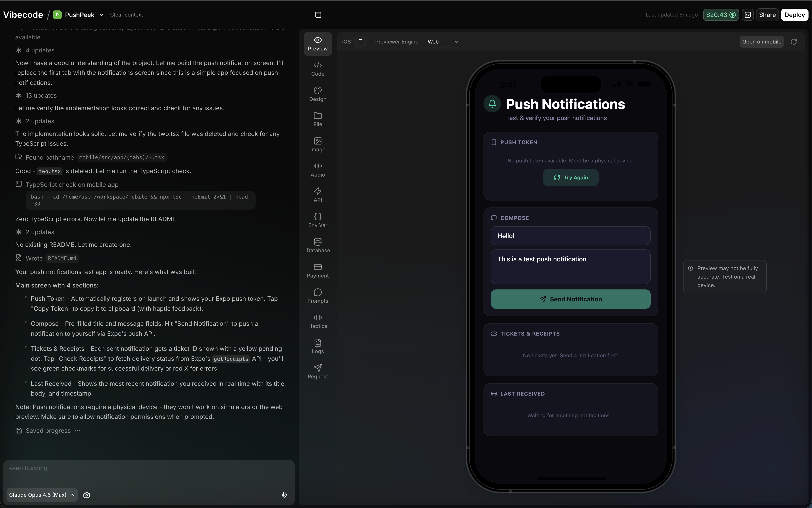Switch to the Code tab
The height and width of the screenshot is (508, 812).
tap(317, 69)
